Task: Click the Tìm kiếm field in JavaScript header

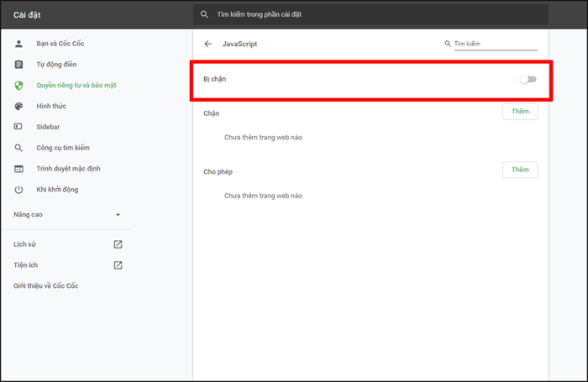Action: pyautogui.click(x=496, y=44)
